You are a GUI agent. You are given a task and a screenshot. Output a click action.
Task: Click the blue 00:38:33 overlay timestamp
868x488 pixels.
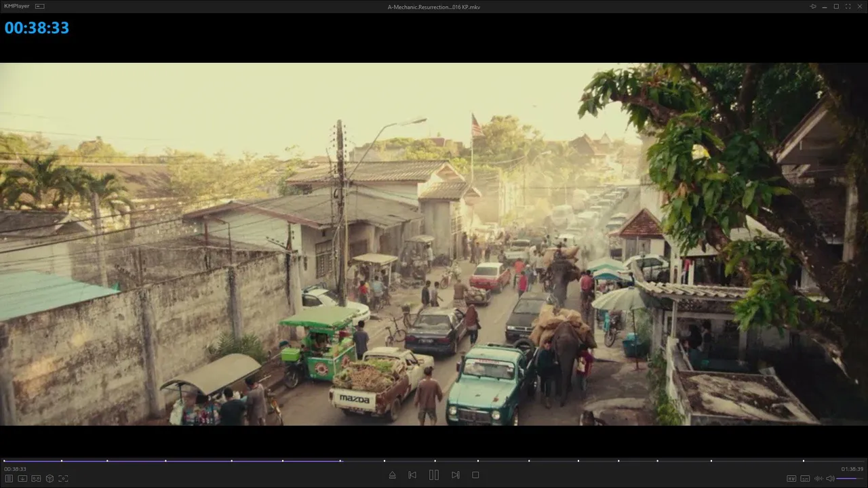(x=37, y=28)
